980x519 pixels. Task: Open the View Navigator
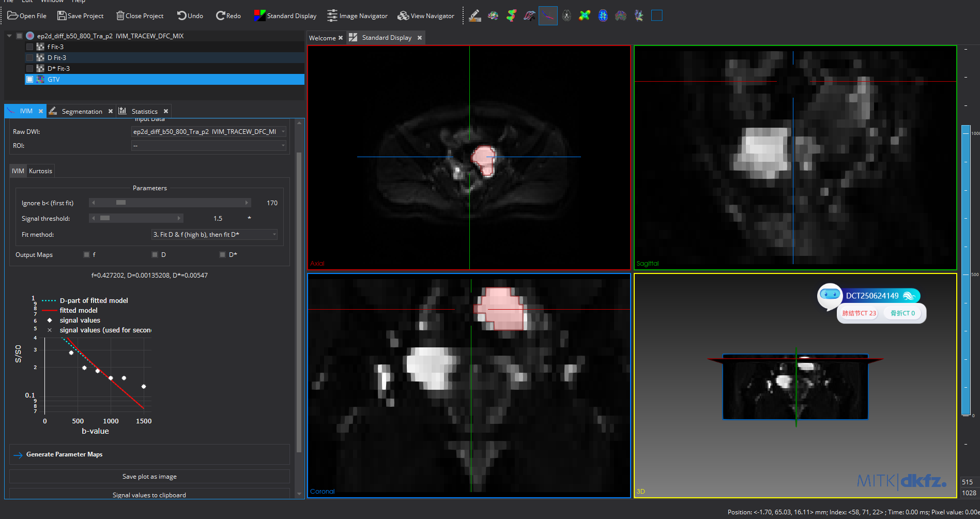pos(426,16)
